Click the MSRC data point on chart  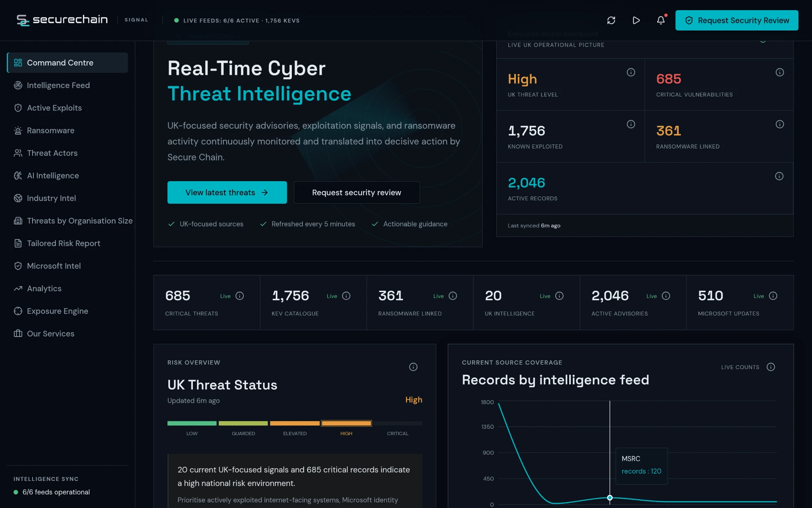(x=610, y=498)
